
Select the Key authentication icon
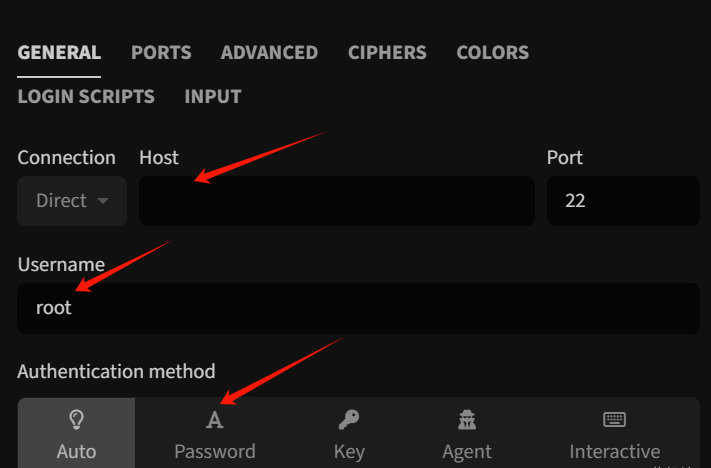[x=349, y=419]
